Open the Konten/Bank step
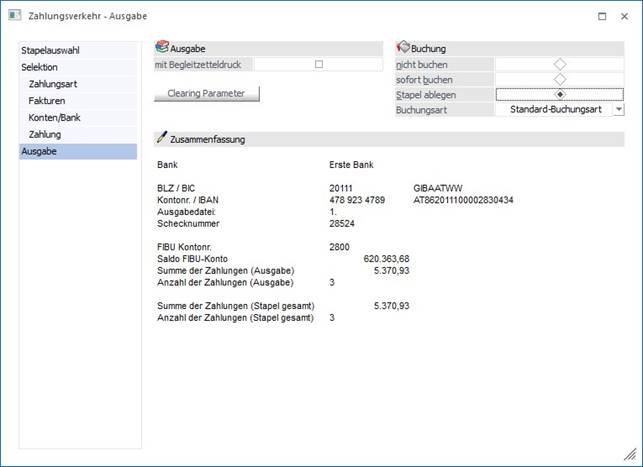The image size is (643, 467). coord(55,118)
